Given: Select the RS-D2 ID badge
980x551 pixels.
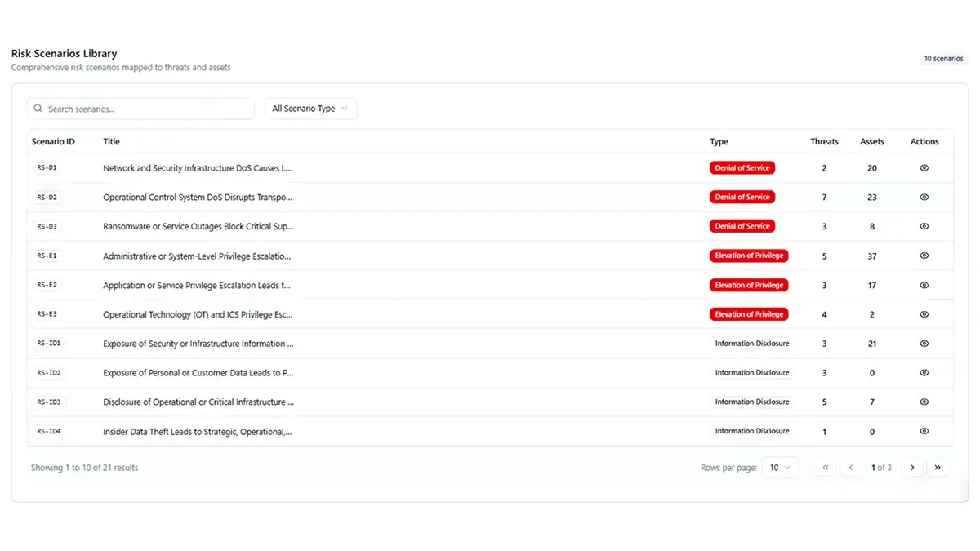Looking at the screenshot, I should [47, 197].
